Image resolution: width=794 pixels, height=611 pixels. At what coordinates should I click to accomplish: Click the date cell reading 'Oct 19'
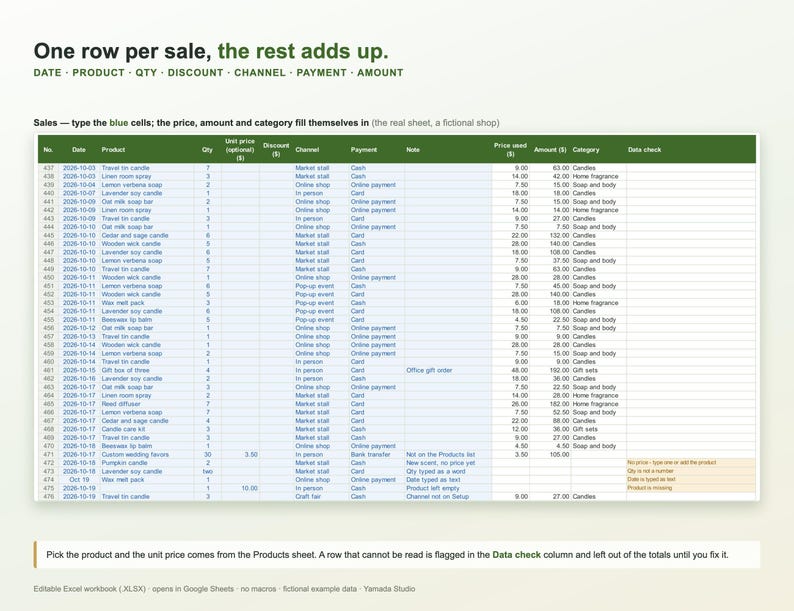(79, 480)
